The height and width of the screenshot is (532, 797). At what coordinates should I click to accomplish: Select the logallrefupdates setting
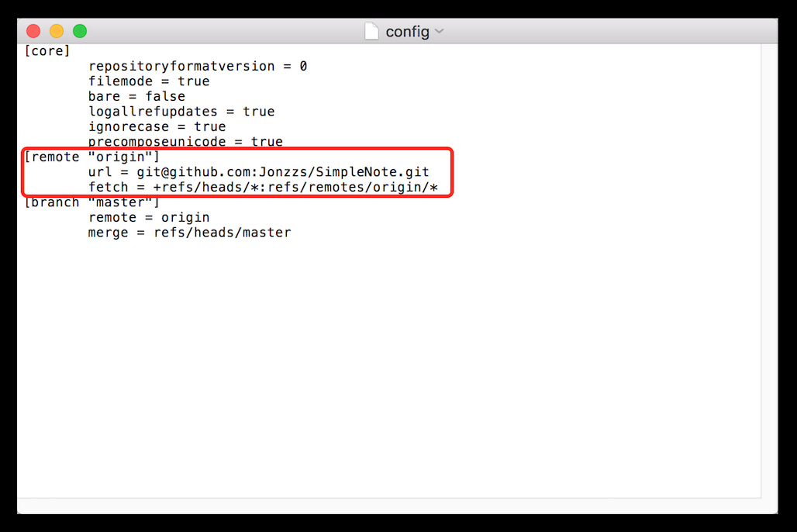pyautogui.click(x=181, y=111)
